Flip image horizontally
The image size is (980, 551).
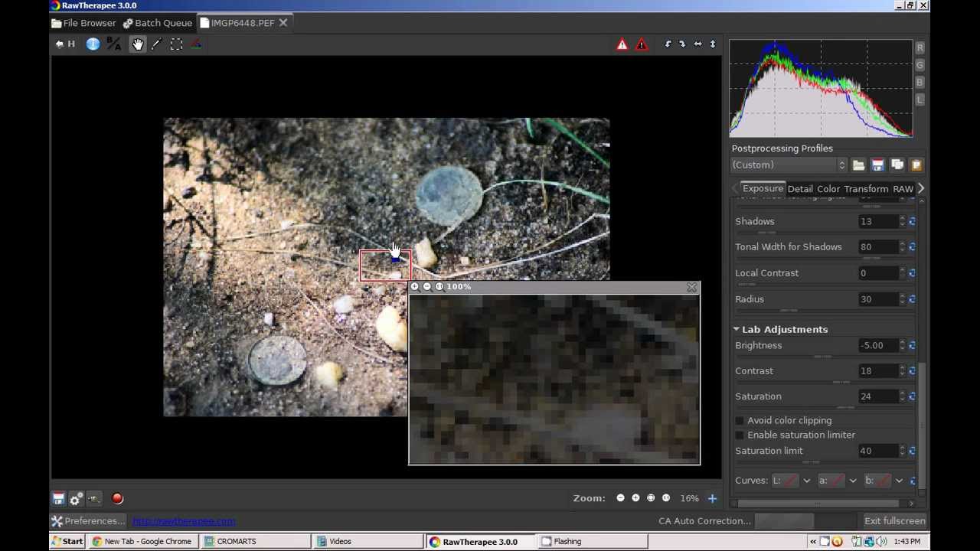697,44
